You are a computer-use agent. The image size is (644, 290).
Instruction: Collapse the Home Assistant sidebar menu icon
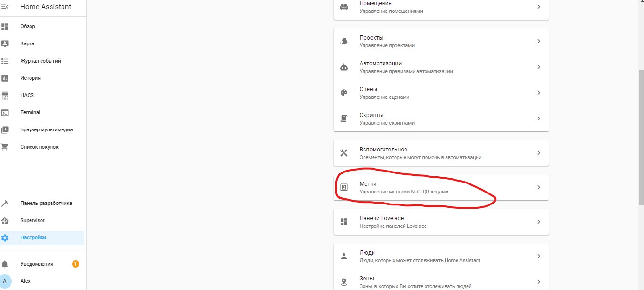(x=5, y=7)
